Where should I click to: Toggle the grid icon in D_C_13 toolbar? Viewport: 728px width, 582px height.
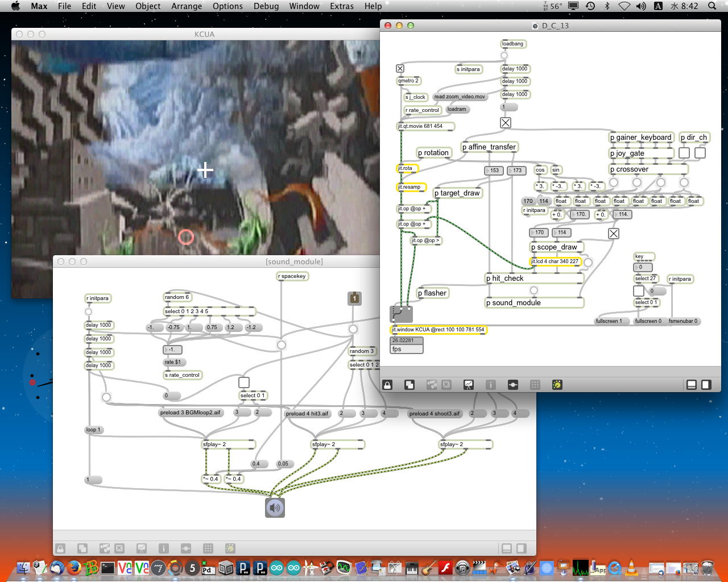pos(535,385)
